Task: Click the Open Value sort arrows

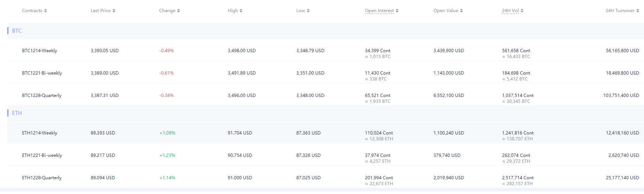Action: point(461,11)
